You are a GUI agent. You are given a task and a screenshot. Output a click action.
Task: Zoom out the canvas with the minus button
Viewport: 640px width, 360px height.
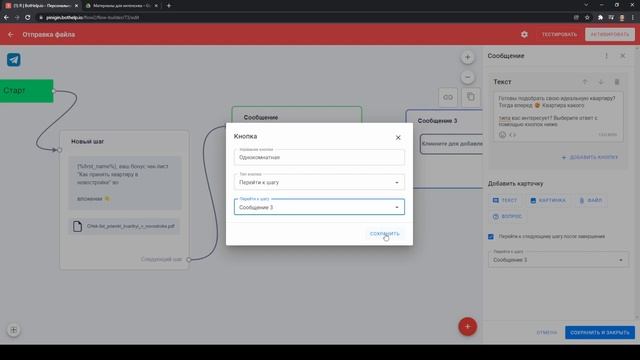point(468,77)
